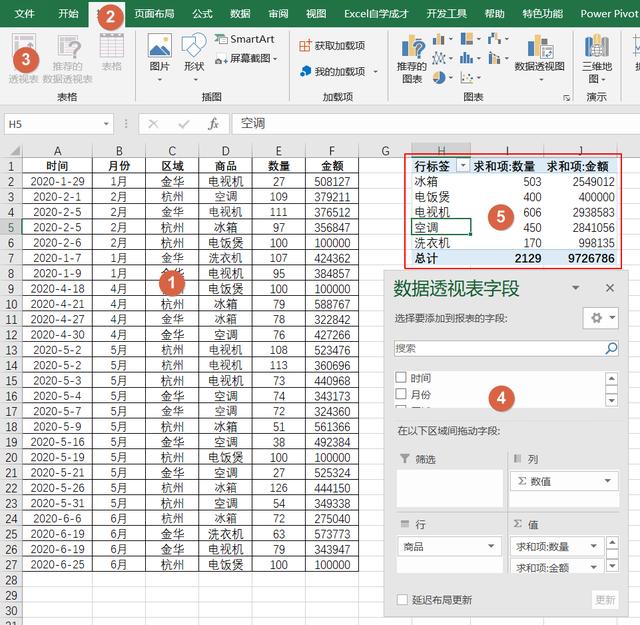The height and width of the screenshot is (625, 640).
Task: Click the formula bar confirm checkmark
Action: click(184, 124)
